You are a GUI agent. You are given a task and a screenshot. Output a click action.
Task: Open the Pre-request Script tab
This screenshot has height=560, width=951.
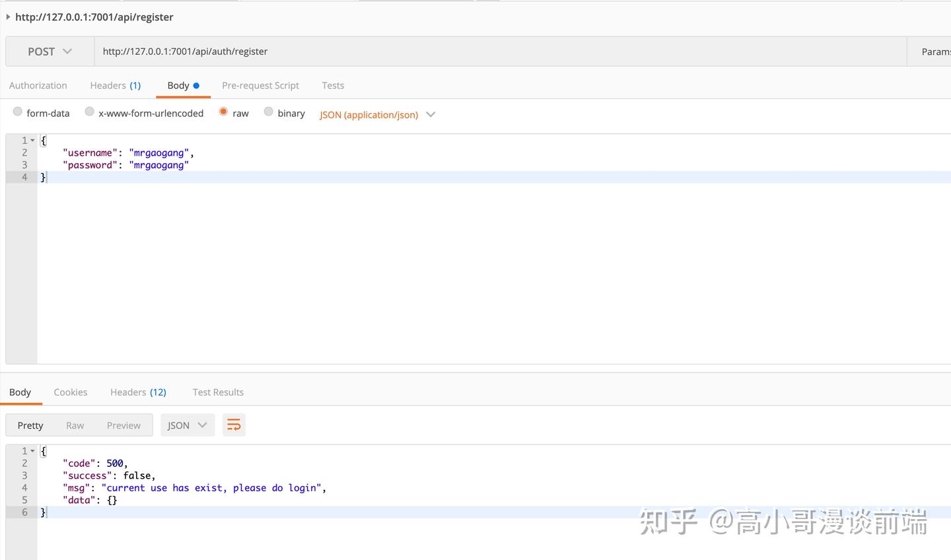pyautogui.click(x=260, y=86)
